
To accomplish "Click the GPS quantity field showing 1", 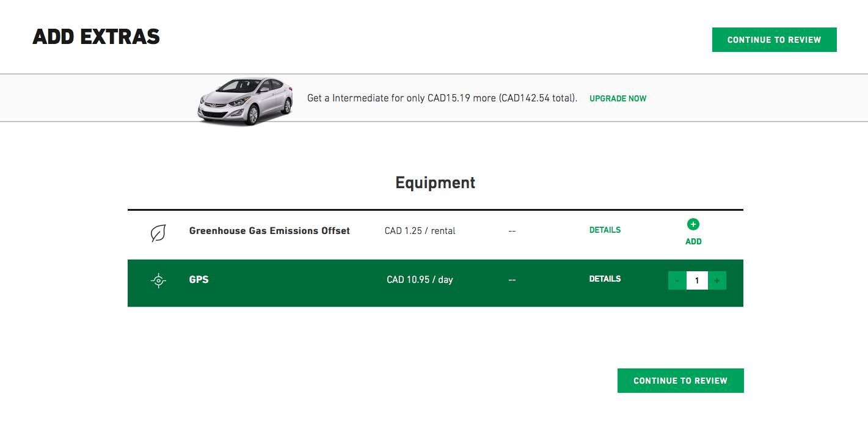I will 697,280.
